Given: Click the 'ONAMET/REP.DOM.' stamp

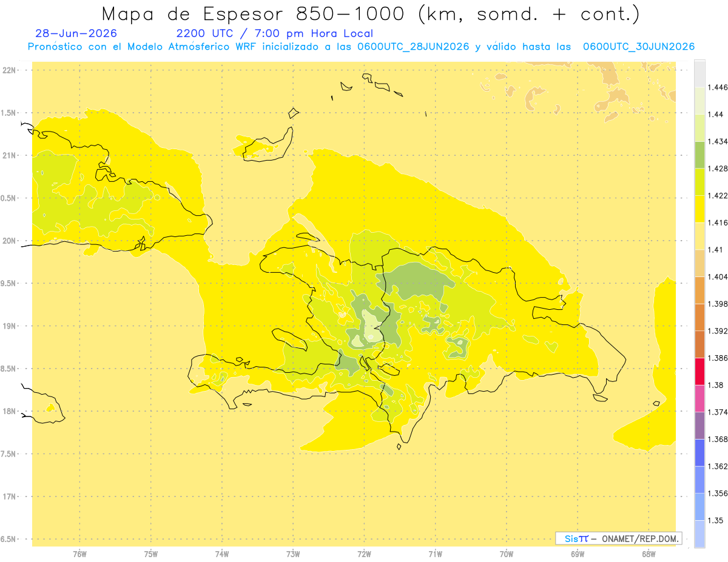Looking at the screenshot, I should click(x=639, y=538).
